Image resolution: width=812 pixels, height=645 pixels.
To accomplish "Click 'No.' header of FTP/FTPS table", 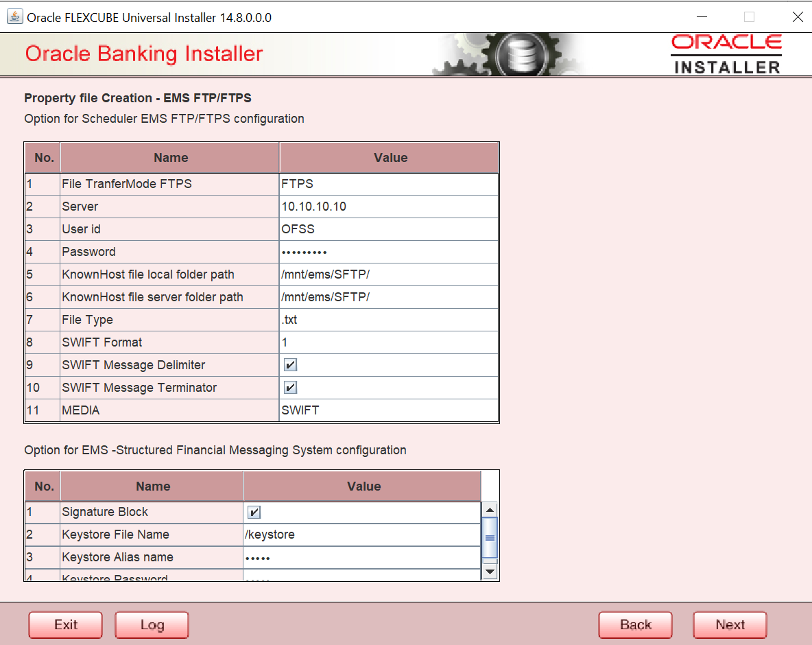I will tap(43, 158).
